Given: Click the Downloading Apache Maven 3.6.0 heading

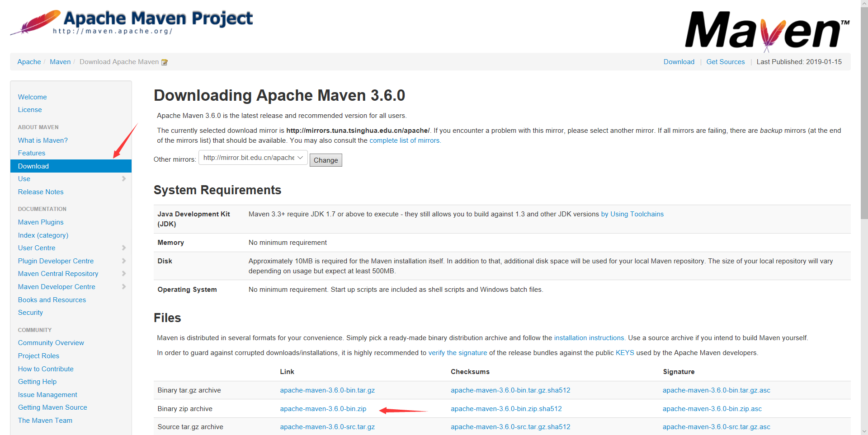Looking at the screenshot, I should pyautogui.click(x=279, y=95).
